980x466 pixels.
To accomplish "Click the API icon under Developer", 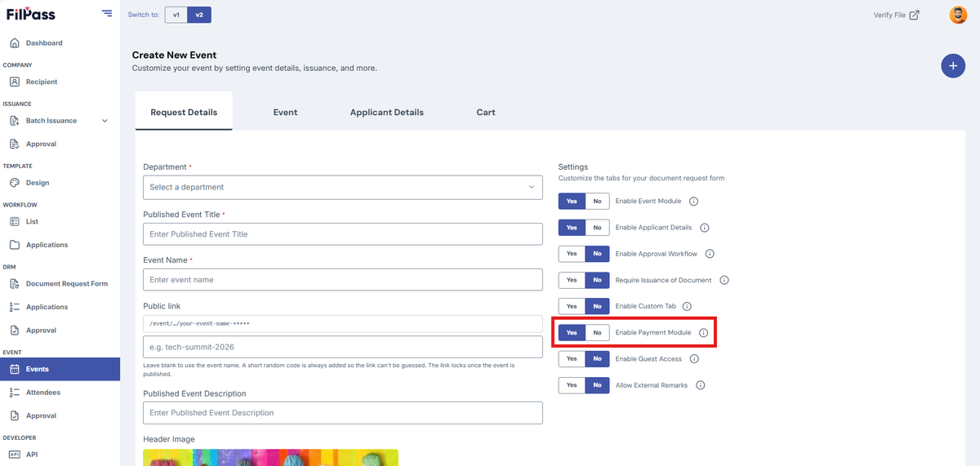I will [15, 455].
